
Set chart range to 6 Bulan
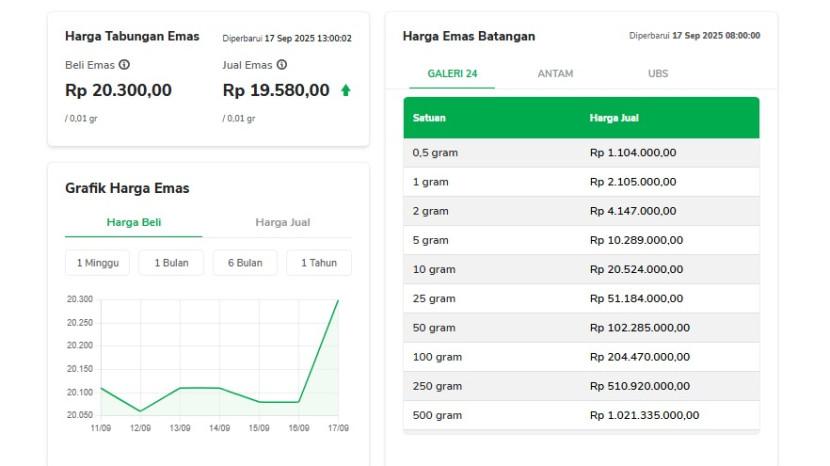pos(245,263)
